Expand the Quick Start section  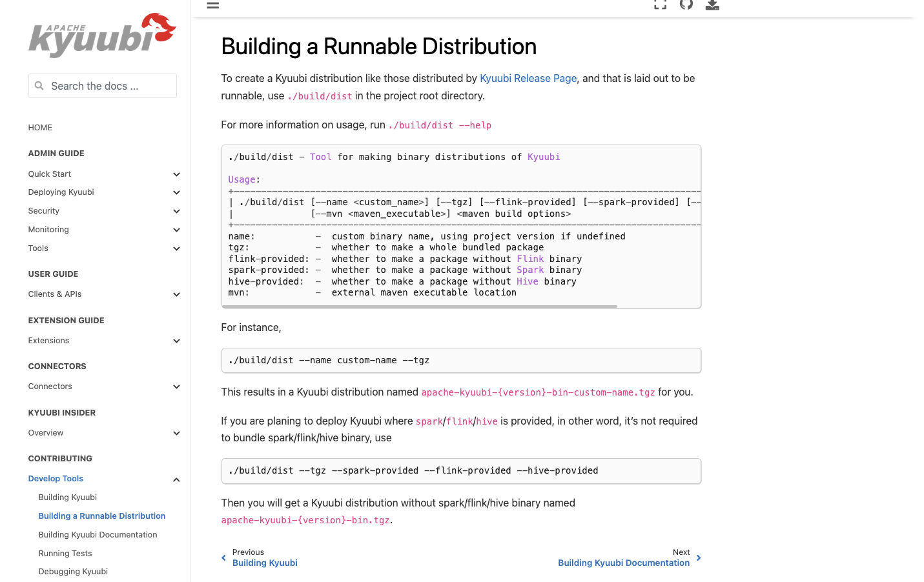point(176,174)
